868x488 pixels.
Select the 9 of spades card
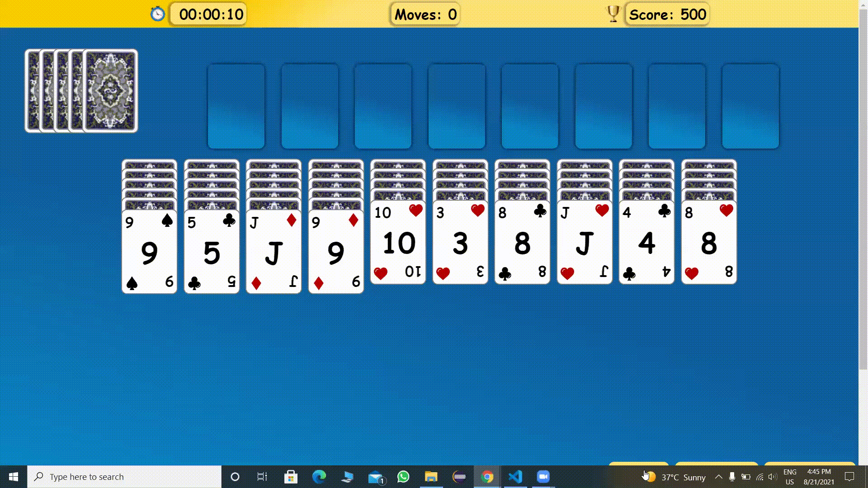(x=149, y=252)
